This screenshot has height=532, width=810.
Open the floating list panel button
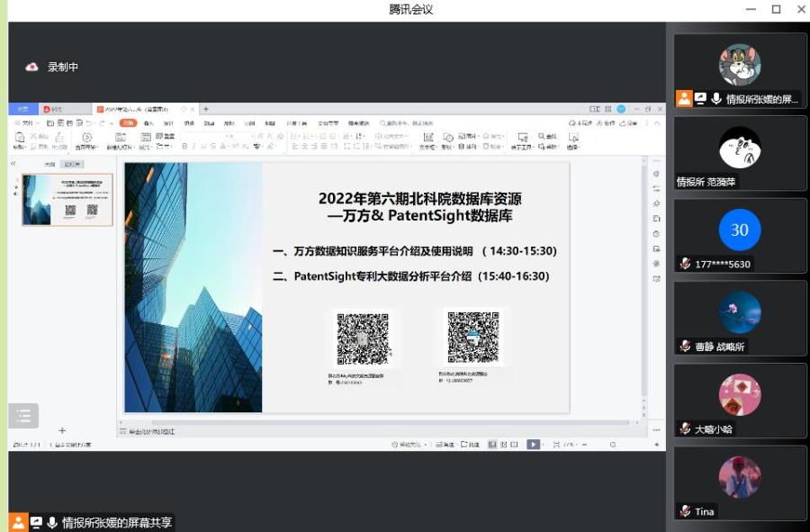[x=23, y=415]
